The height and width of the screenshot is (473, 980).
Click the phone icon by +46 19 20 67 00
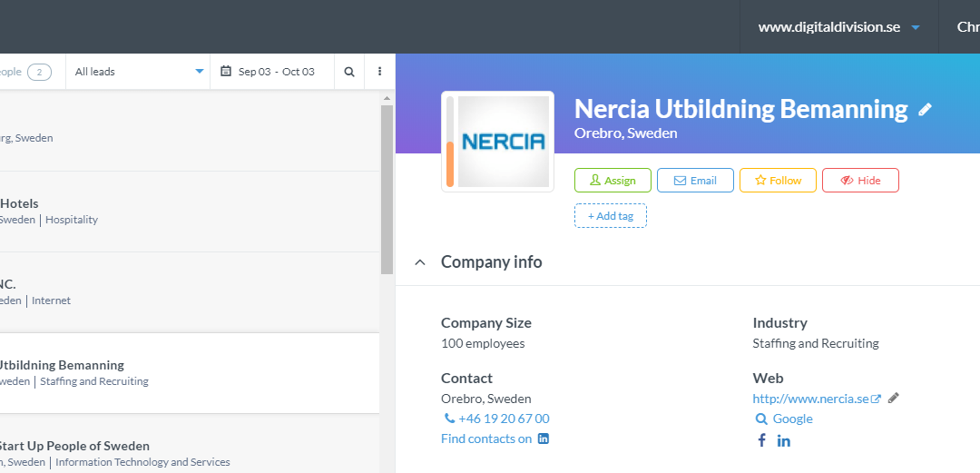pyautogui.click(x=449, y=418)
